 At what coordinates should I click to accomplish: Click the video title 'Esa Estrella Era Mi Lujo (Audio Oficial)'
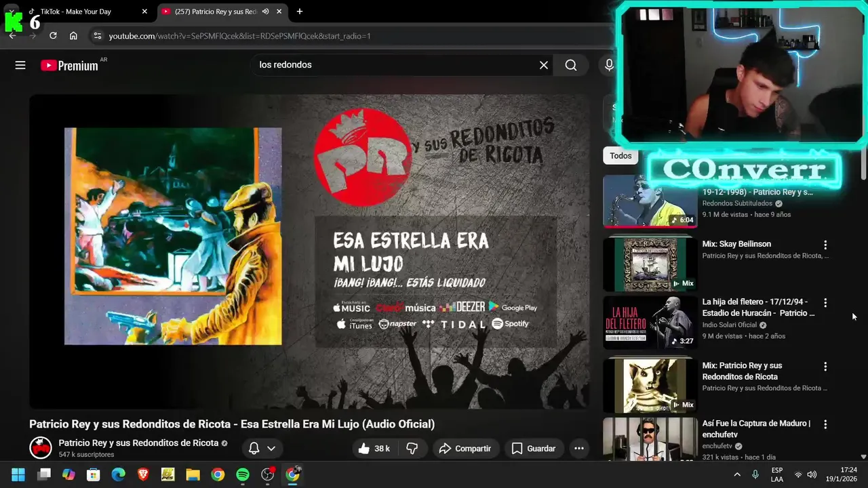232,424
